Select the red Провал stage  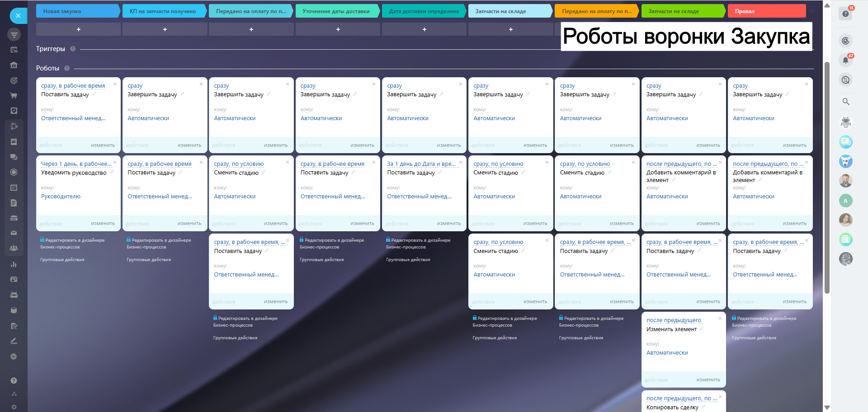(x=767, y=11)
